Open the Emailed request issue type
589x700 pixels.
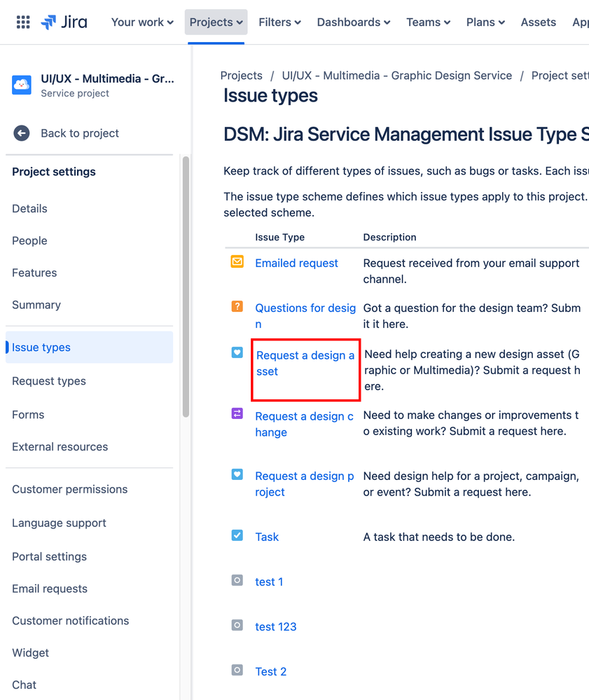tap(296, 263)
